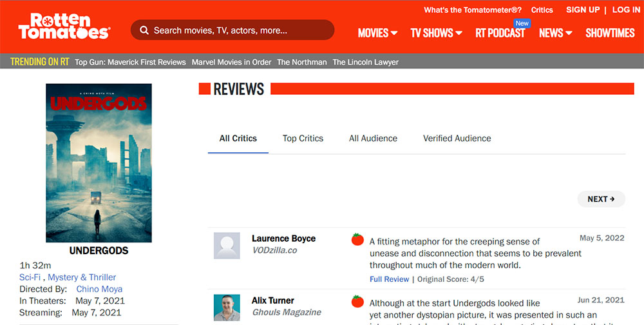Expand the TV Shows dropdown
This screenshot has height=325, width=644.
tap(436, 33)
